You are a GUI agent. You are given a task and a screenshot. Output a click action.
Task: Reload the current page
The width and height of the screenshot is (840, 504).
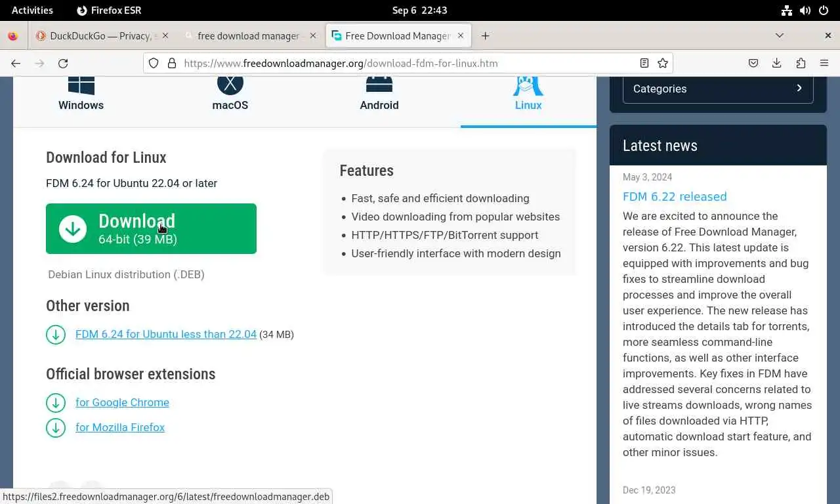point(63,63)
